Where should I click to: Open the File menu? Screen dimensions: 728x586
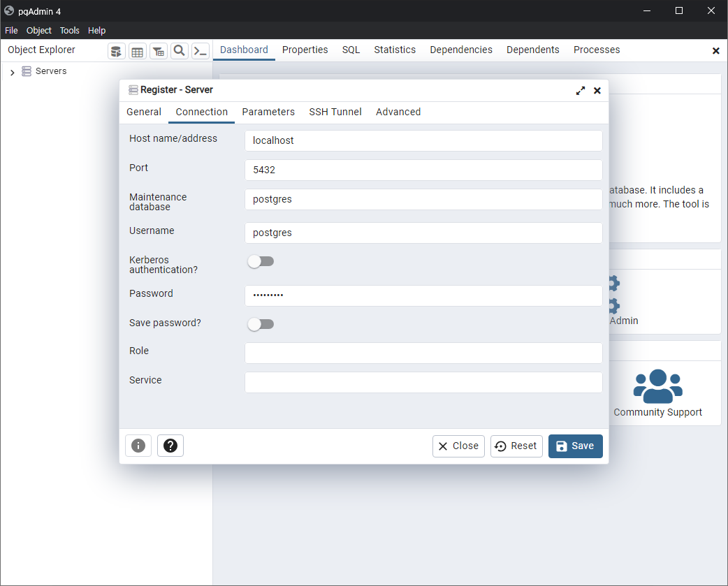11,30
